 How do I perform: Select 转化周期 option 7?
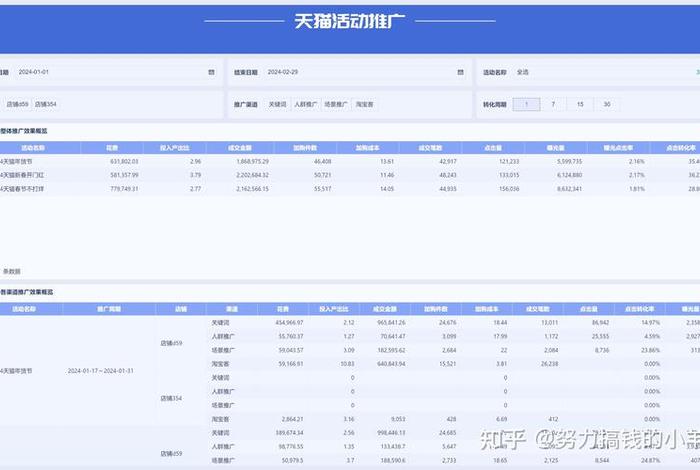click(553, 104)
